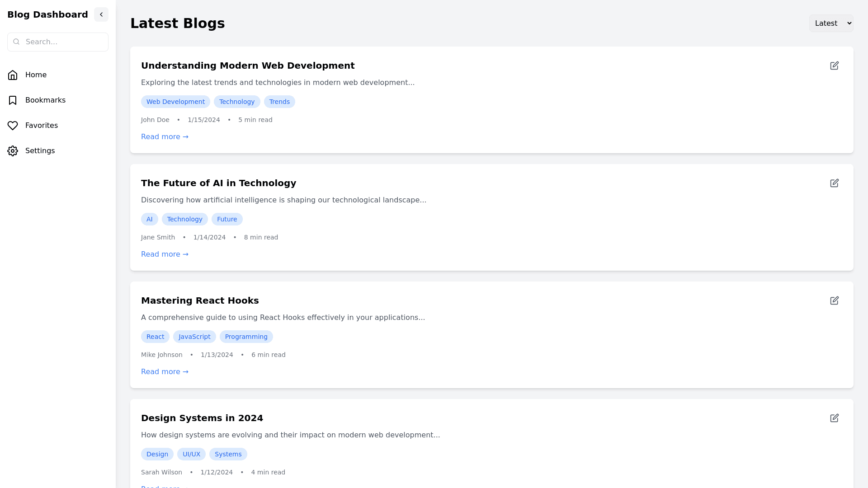Click the Search input field
868x488 pixels.
point(63,42)
